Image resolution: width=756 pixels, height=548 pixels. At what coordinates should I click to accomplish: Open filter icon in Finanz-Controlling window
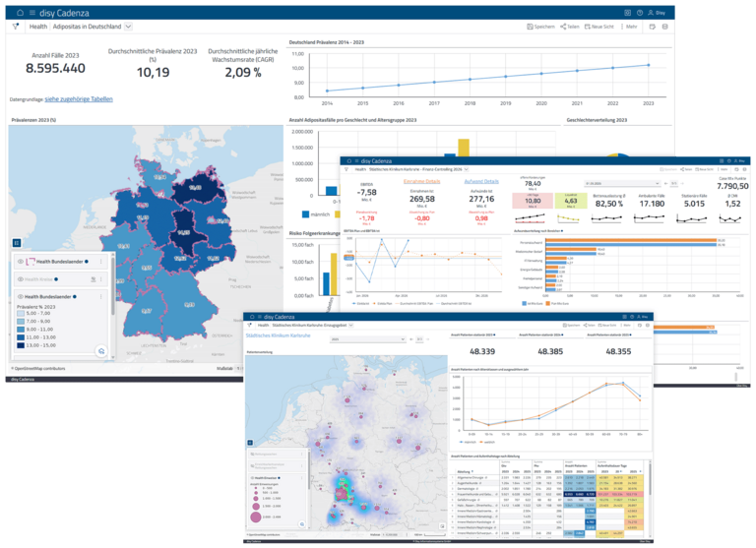346,169
